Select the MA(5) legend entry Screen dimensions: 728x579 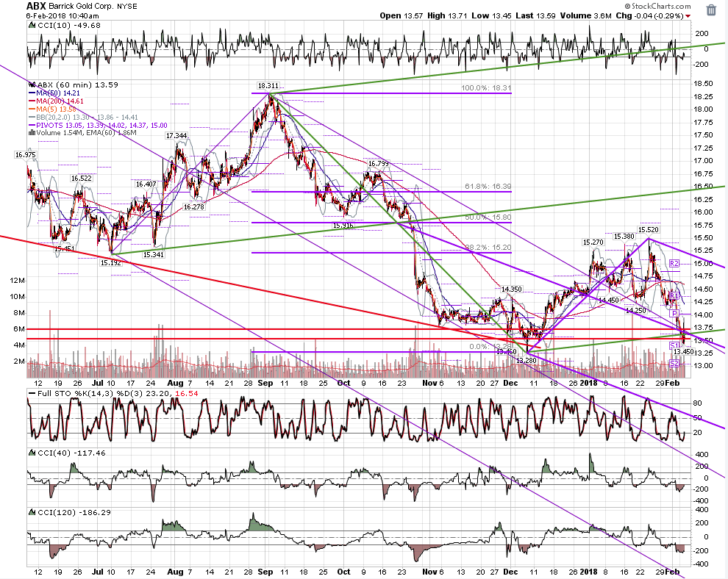52,109
